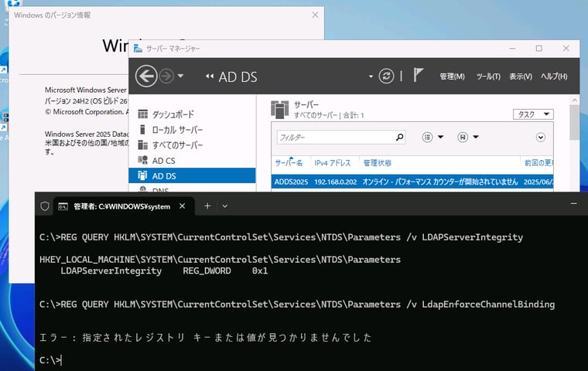
Task: Open the list view options icon
Action: pyautogui.click(x=427, y=137)
